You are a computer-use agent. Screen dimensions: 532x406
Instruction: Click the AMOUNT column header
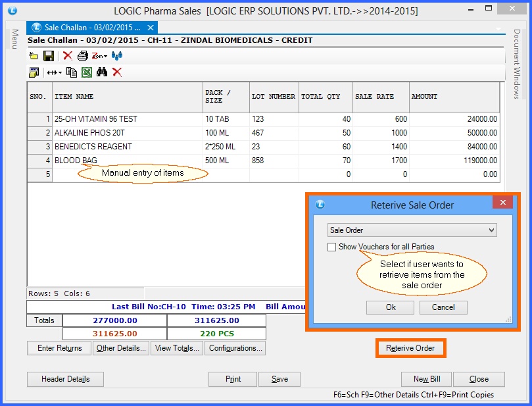[x=454, y=97]
